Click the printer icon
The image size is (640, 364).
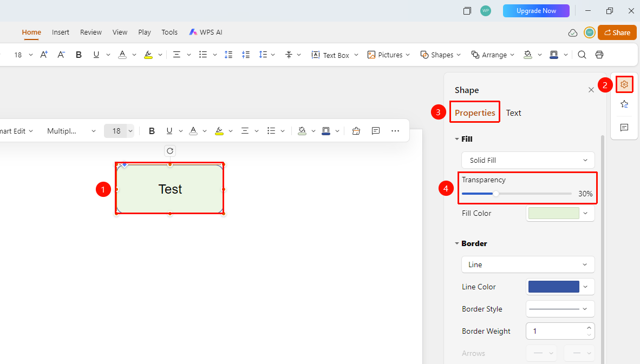[599, 55]
